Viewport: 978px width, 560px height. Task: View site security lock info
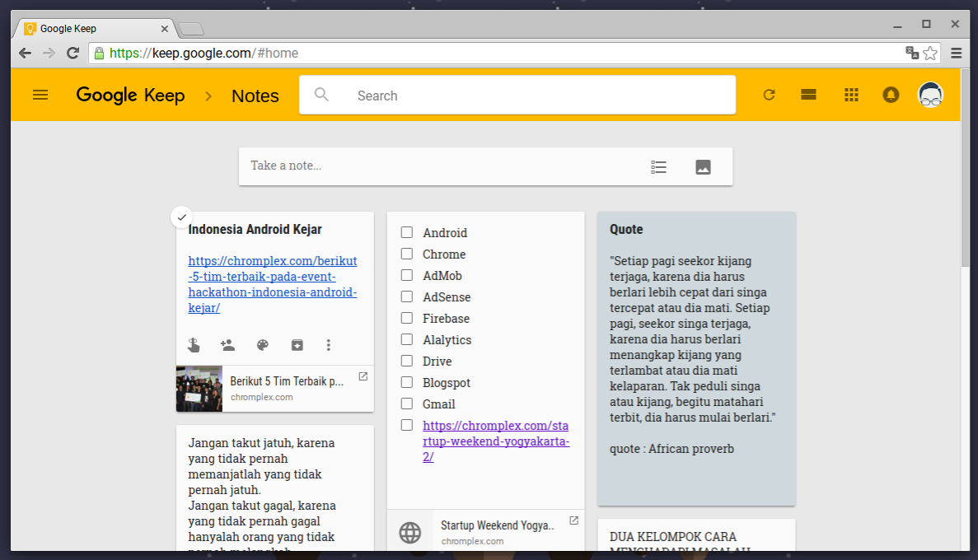(99, 53)
